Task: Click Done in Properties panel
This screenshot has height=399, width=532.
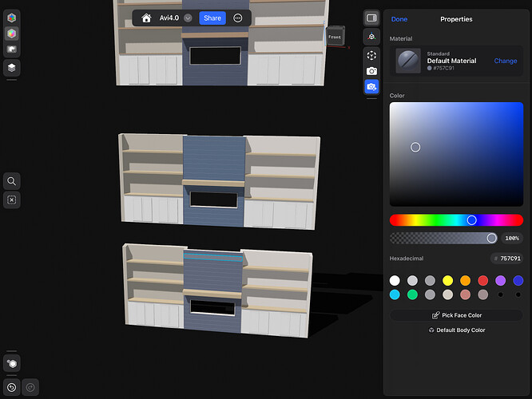Action: tap(399, 19)
